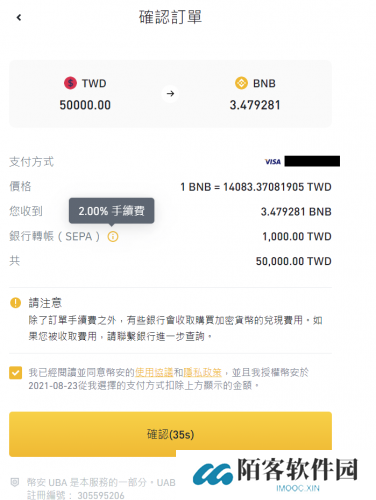Click the 確認(35s) confirm button
This screenshot has width=376, height=500.
pyautogui.click(x=170, y=434)
